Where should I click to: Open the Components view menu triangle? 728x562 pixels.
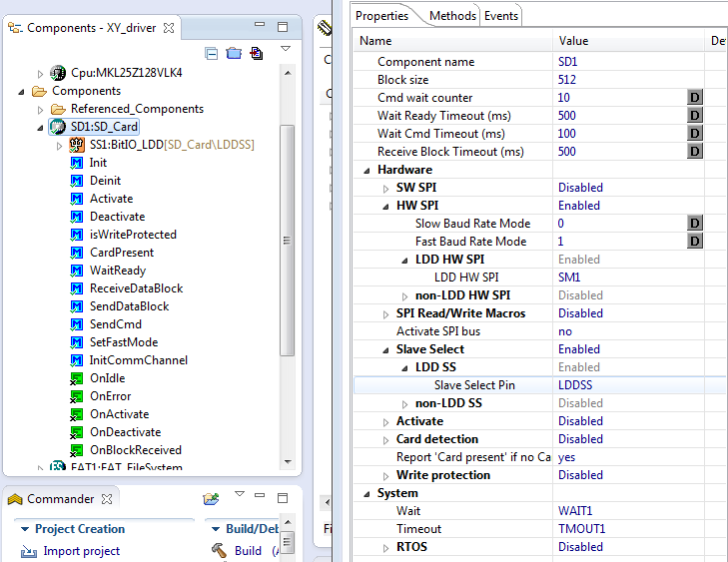pyautogui.click(x=286, y=48)
